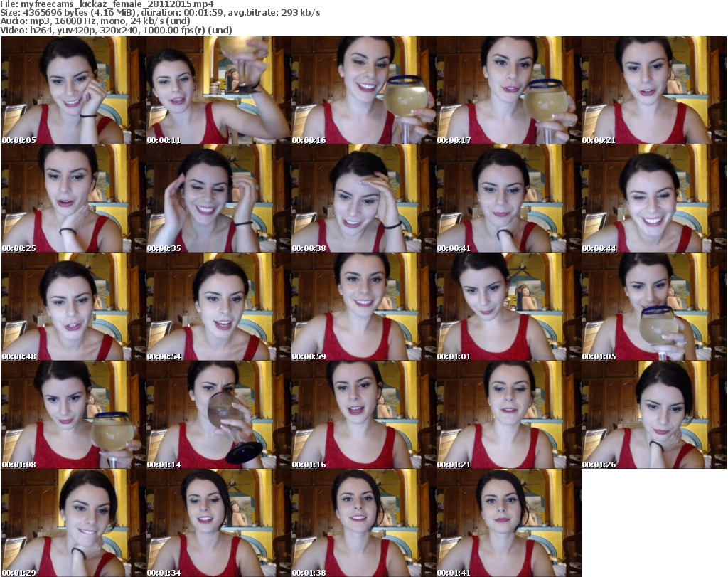728x577 pixels.
Task: Click the Audio mp3 16000 Hz info line
Action: (95, 21)
